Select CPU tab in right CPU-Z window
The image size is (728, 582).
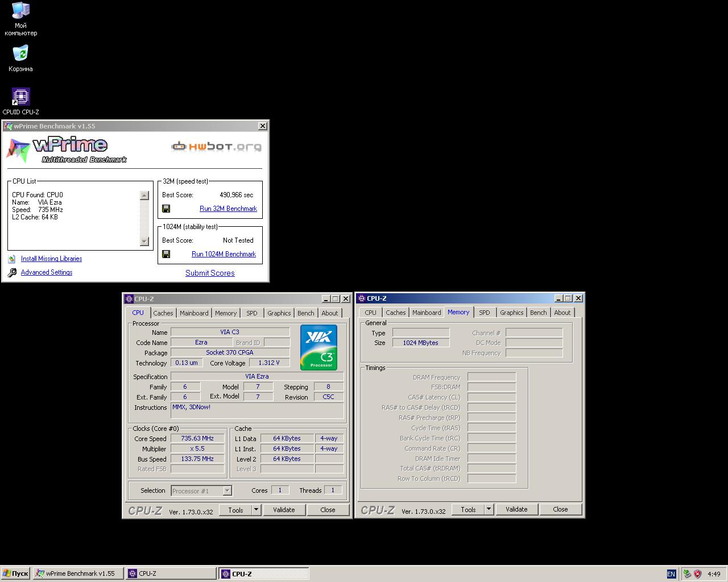click(x=371, y=313)
